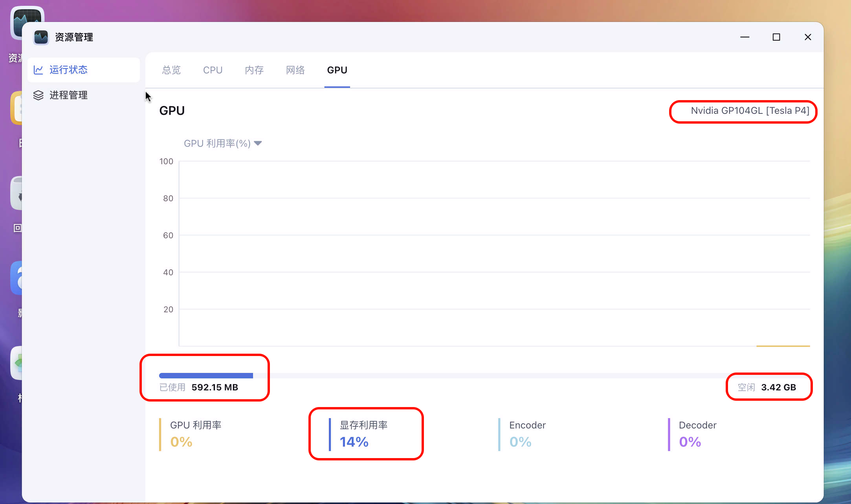The image size is (851, 504).
Task: Select the GPU tab
Action: 337,70
